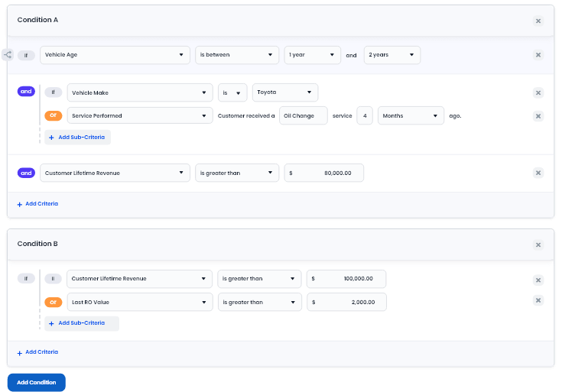Remove Condition A with its X icon
The image size is (562, 392).
(538, 21)
